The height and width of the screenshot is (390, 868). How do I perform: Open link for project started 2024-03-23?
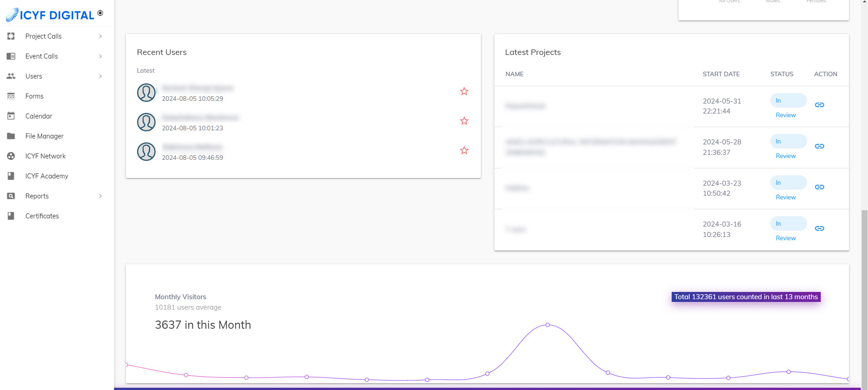tap(819, 187)
